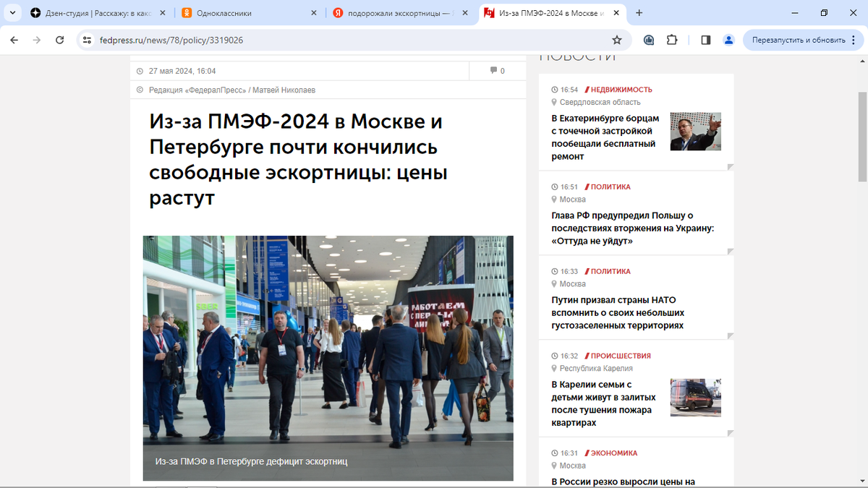The height and width of the screenshot is (488, 868).
Task: Restore down the browser window
Action: click(824, 13)
